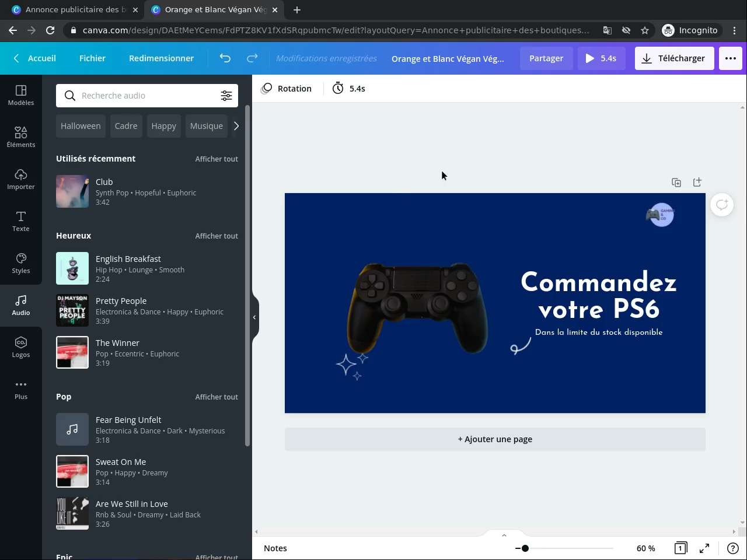Click the browser back arrow
The height and width of the screenshot is (560, 747).
[13, 30]
